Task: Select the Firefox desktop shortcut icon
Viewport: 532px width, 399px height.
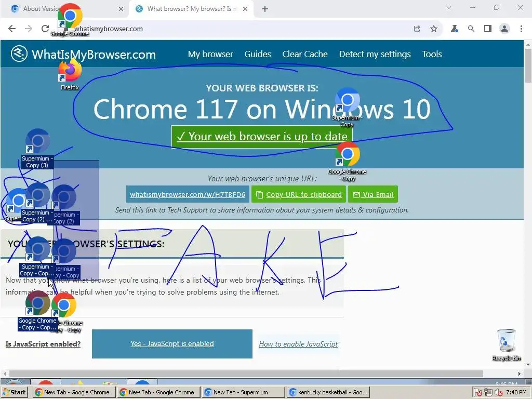Action: (x=70, y=75)
